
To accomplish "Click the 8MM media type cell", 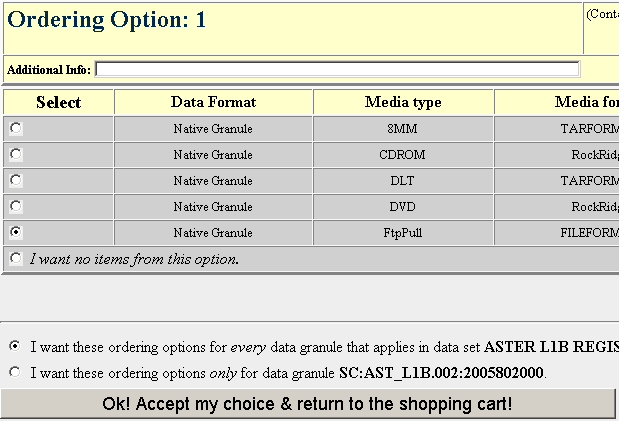I will pyautogui.click(x=403, y=129).
